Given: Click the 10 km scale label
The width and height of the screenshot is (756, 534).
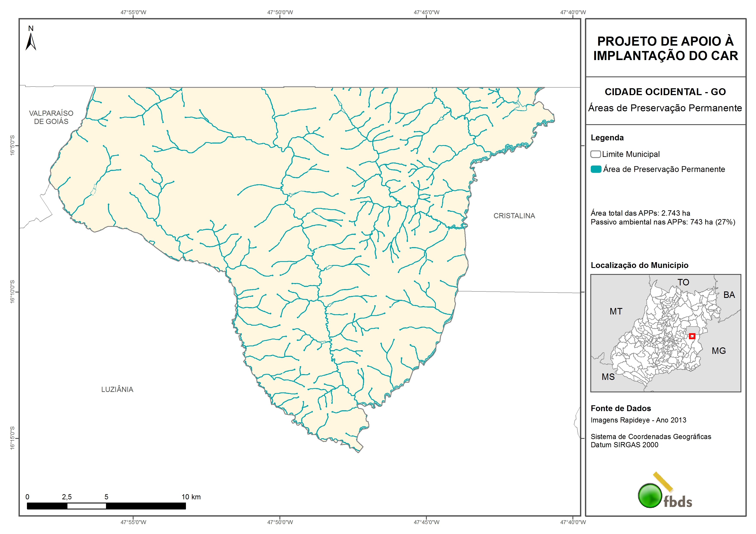Looking at the screenshot, I should (x=191, y=497).
